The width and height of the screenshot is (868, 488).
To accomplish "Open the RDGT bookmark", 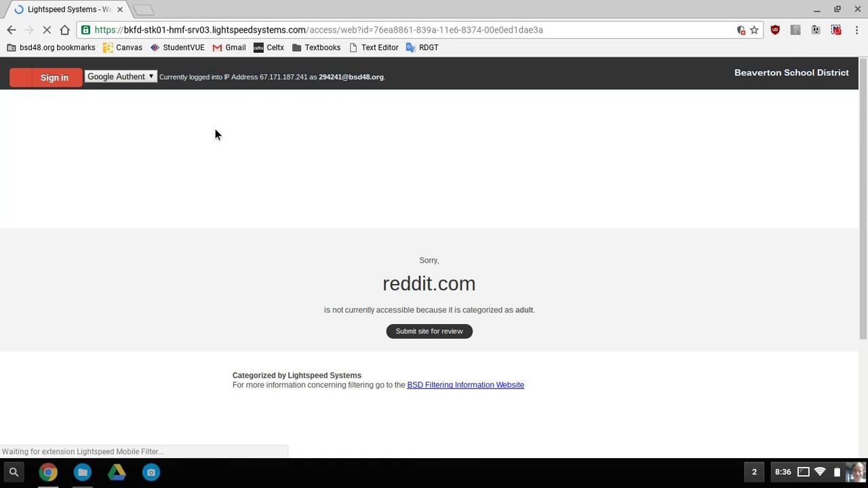I will (422, 47).
